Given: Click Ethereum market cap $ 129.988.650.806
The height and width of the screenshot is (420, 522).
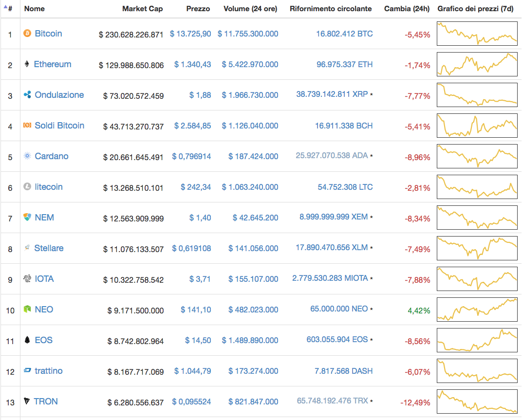Looking at the screenshot, I should (x=131, y=65).
